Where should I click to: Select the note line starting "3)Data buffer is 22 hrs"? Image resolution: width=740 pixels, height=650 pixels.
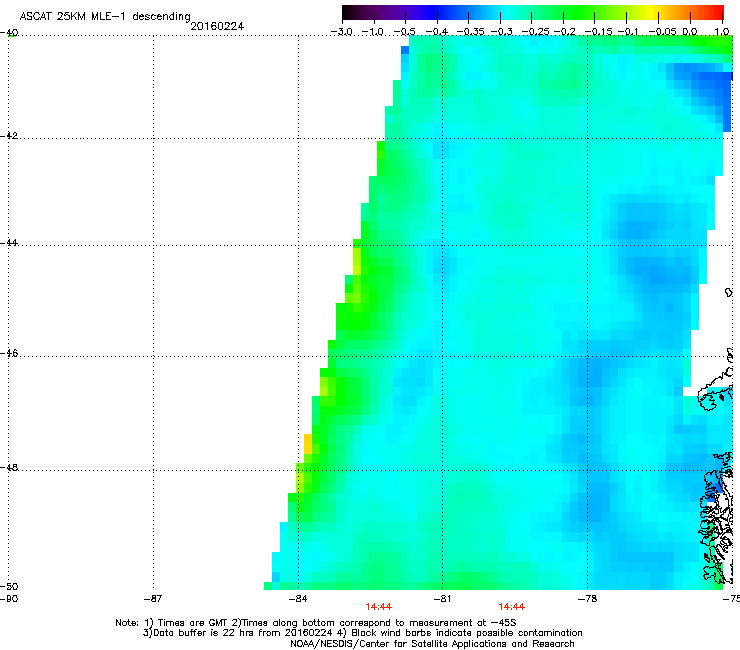[x=362, y=633]
